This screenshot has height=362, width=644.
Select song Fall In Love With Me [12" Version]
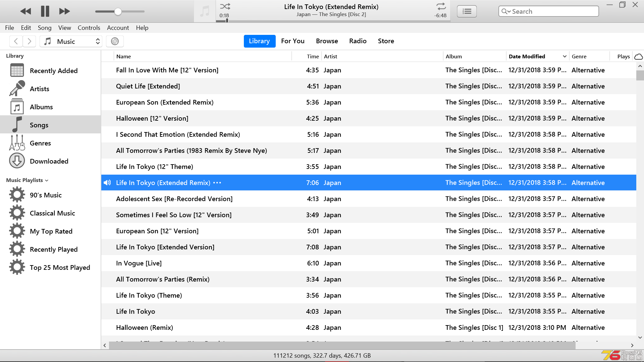click(369, 70)
